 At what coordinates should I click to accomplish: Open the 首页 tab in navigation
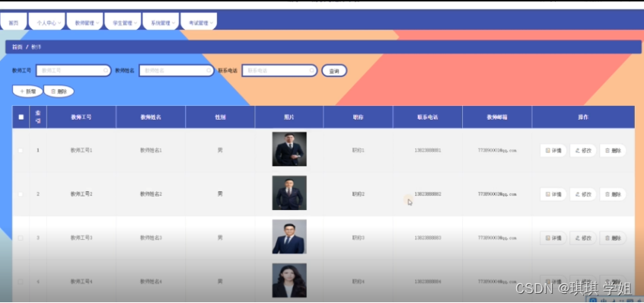point(14,23)
